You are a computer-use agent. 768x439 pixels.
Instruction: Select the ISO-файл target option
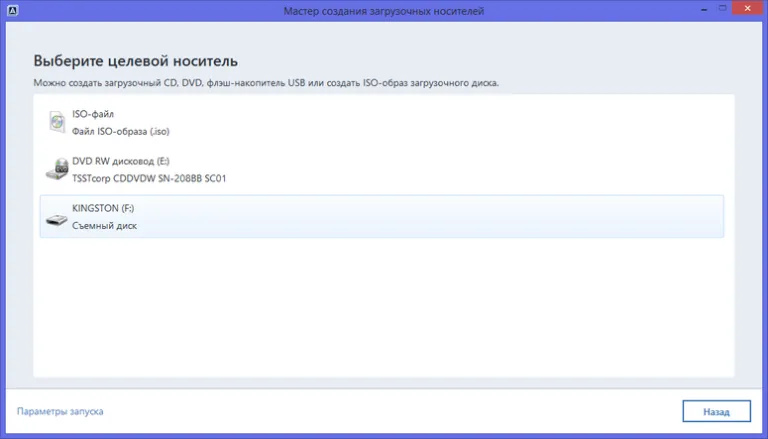[x=93, y=114]
